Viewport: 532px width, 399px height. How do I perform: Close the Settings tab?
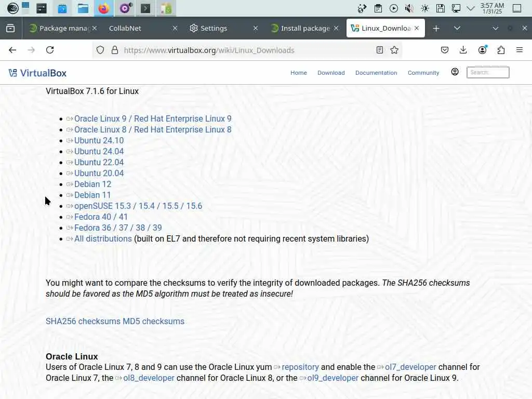pos(256,28)
